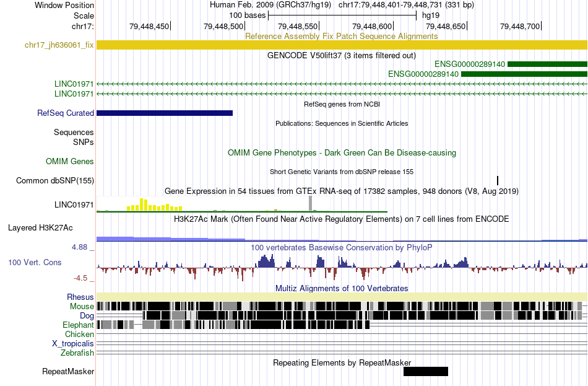Image resolution: width=588 pixels, height=386 pixels.
Task: Click the Rhesus alignment row label
Action: tap(80, 297)
